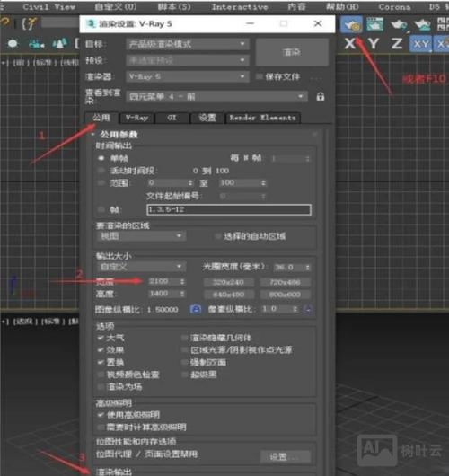Uncheck the 置换 displacement checkbox
Viewport: 449px width, 476px height.
coord(101,362)
